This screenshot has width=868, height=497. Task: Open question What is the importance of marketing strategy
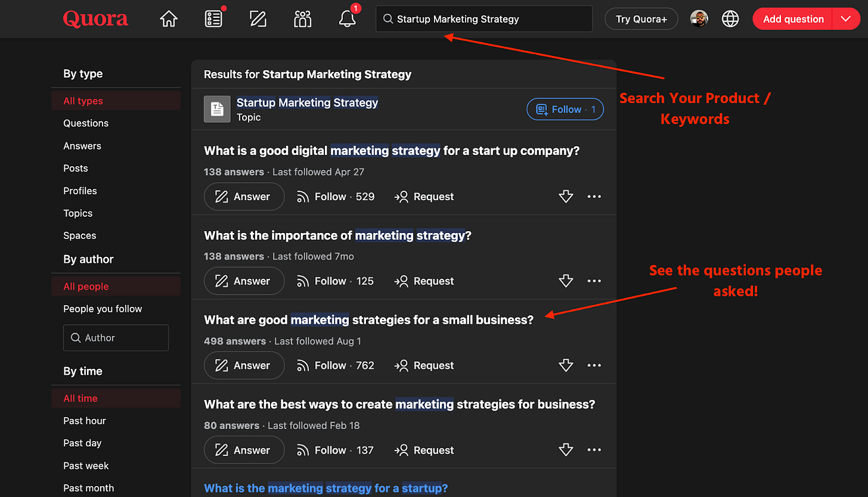pyautogui.click(x=337, y=235)
